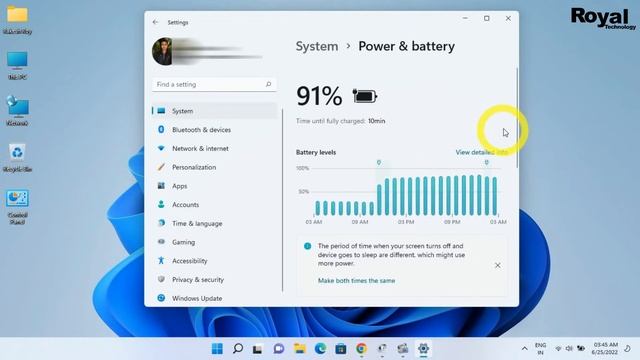Click the focus assist moon icon in the tray
This screenshot has width=640, height=360.
click(x=628, y=349)
